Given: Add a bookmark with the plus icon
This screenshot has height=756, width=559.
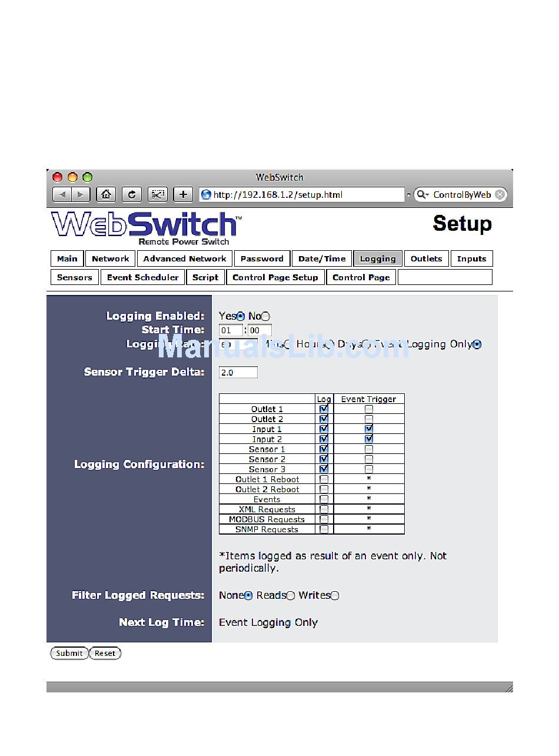Looking at the screenshot, I should 183,194.
